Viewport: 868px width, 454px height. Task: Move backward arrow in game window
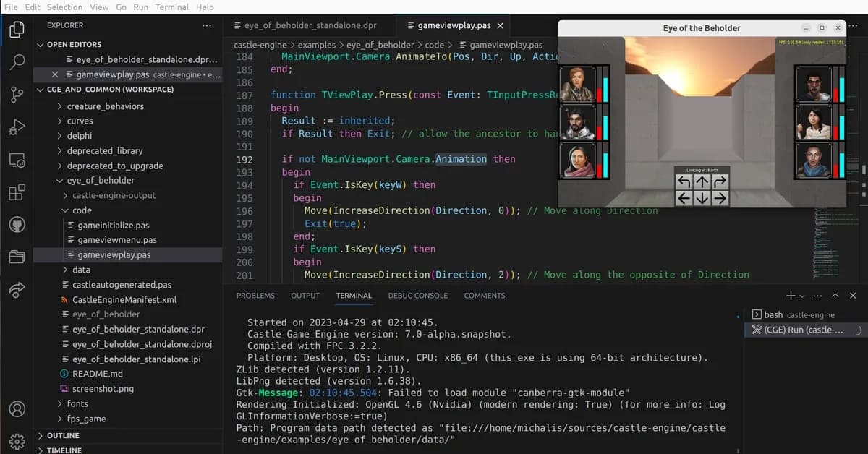(702, 198)
